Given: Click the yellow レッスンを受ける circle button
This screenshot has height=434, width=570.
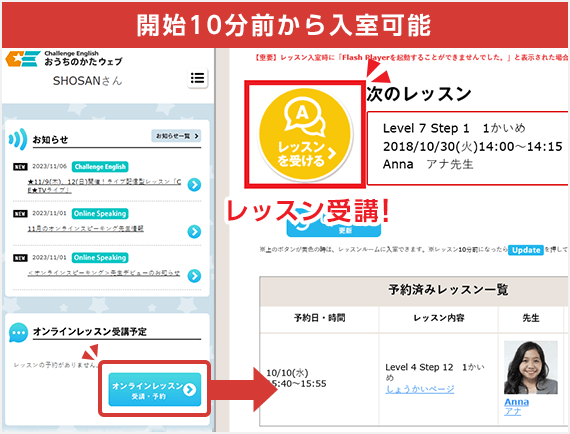Looking at the screenshot, I should (305, 134).
